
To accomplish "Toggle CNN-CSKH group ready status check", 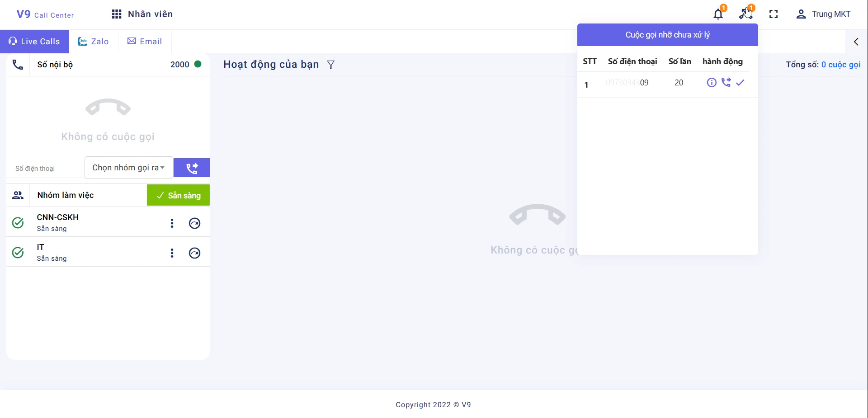I will (18, 223).
